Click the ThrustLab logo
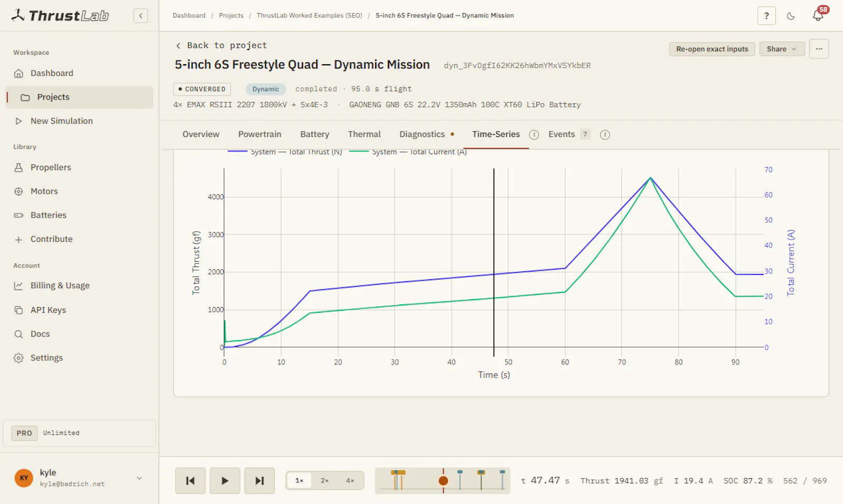 pyautogui.click(x=60, y=16)
